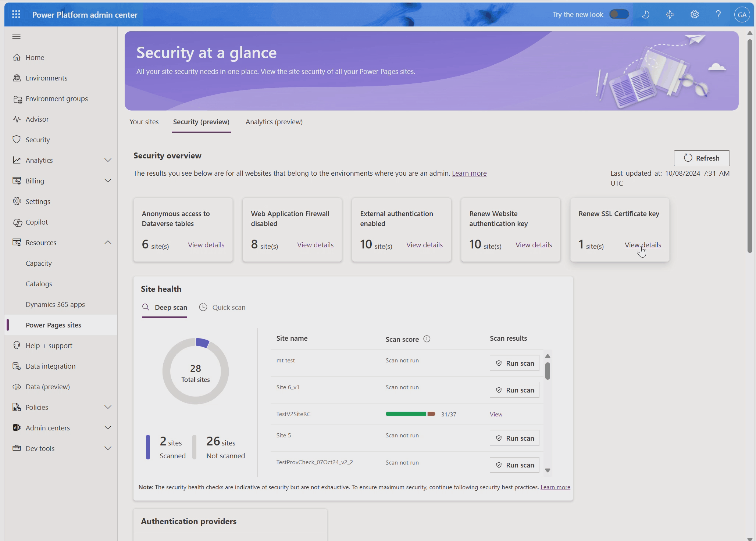Open the Copilot sparkle icon in header
Viewport: 756px width, 541px height.
coord(670,14)
